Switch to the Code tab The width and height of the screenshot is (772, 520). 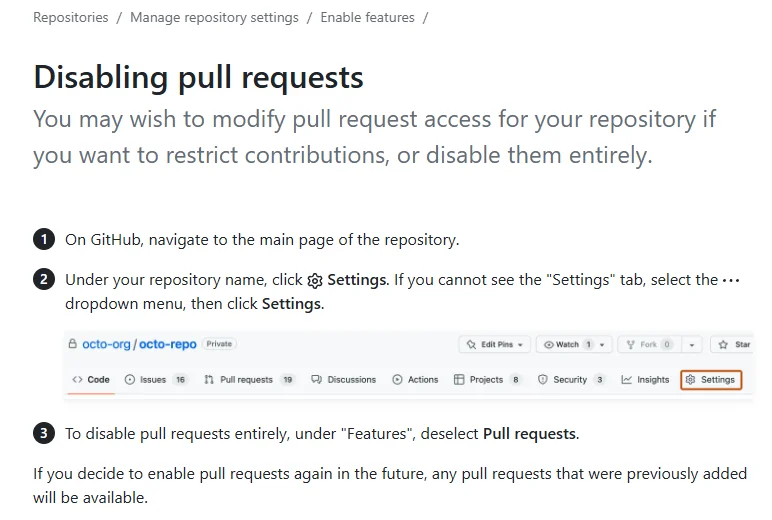click(90, 380)
